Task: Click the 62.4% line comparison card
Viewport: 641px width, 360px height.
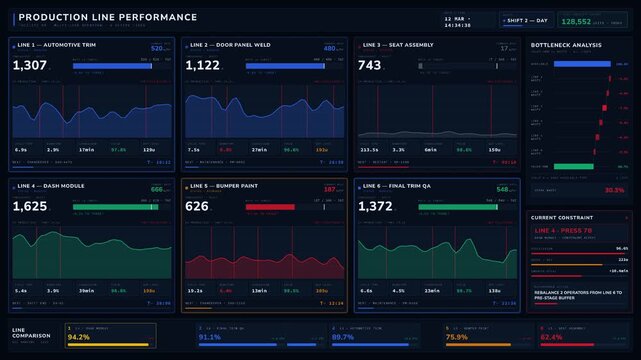Action: point(583,336)
